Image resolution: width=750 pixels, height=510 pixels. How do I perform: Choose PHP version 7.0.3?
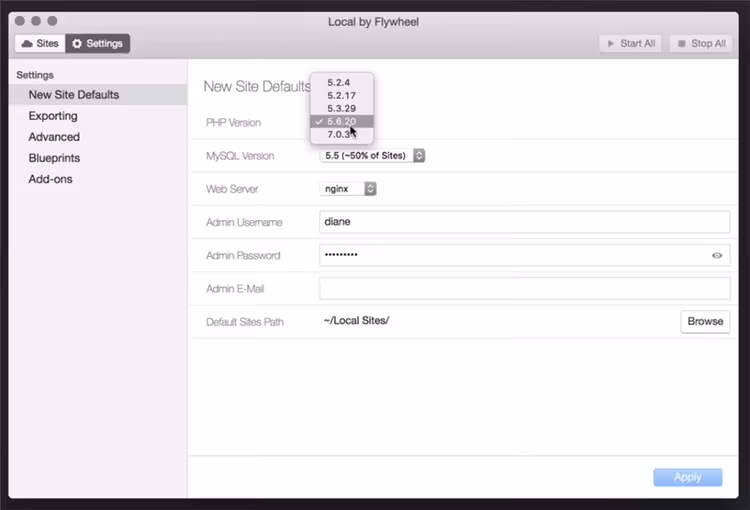tap(342, 134)
